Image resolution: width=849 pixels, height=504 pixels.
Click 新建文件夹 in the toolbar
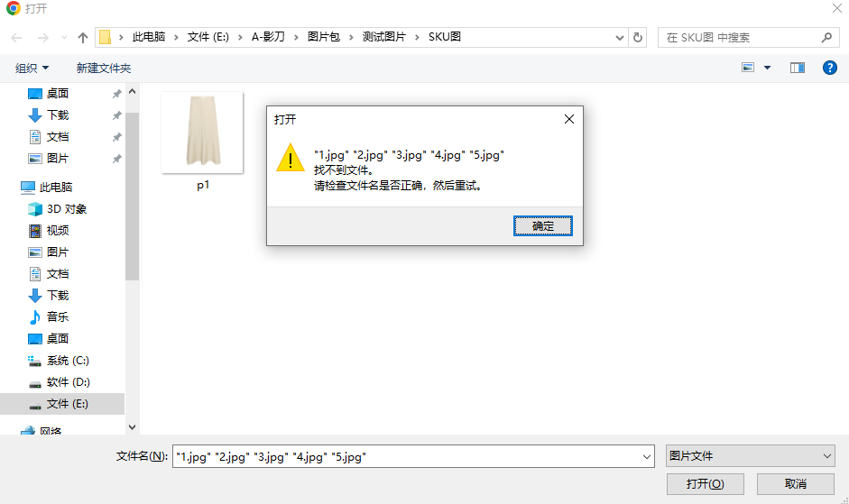[x=104, y=69]
